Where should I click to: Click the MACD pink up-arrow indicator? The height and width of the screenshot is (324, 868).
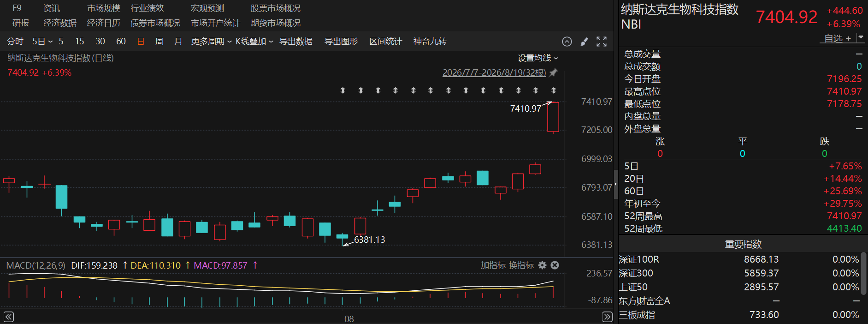click(255, 265)
